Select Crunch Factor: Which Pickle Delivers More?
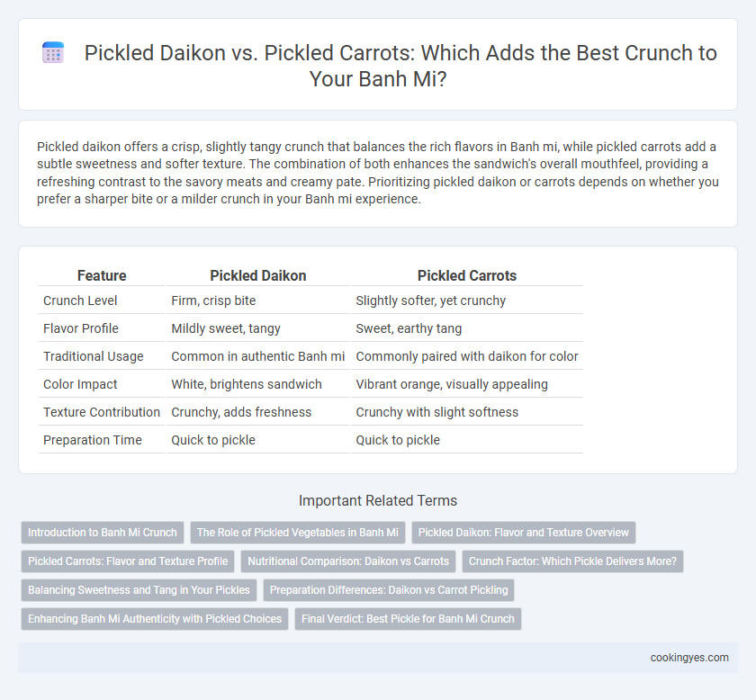This screenshot has width=756, height=700. point(572,561)
